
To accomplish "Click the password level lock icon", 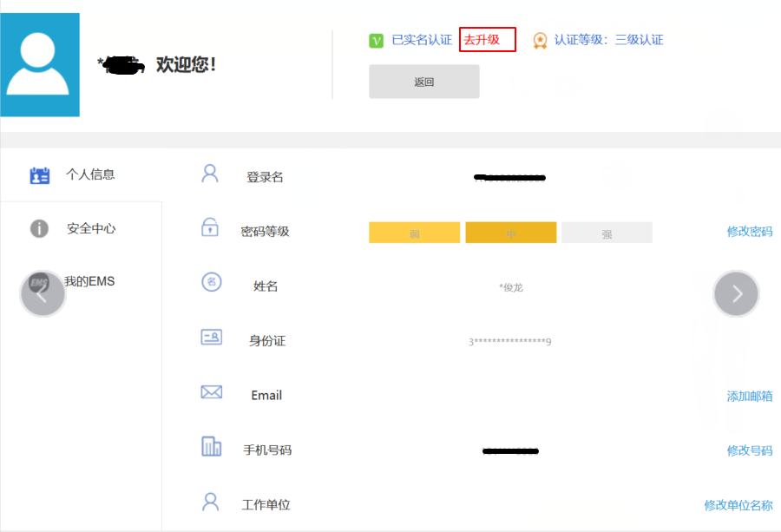I will 210,228.
